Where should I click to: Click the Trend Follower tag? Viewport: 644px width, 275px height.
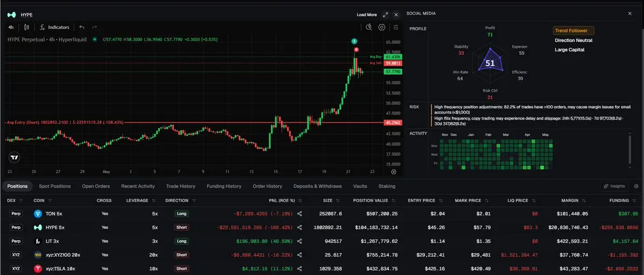(x=574, y=31)
